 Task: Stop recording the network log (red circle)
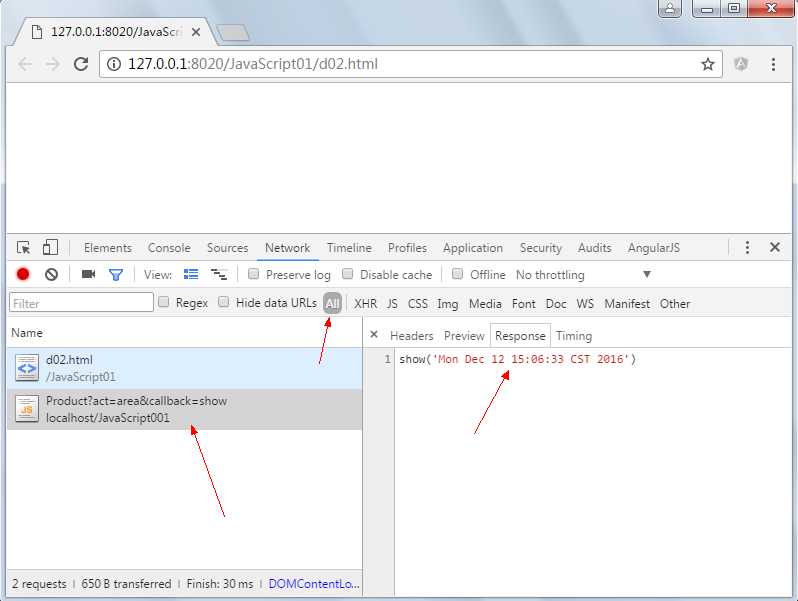point(23,274)
